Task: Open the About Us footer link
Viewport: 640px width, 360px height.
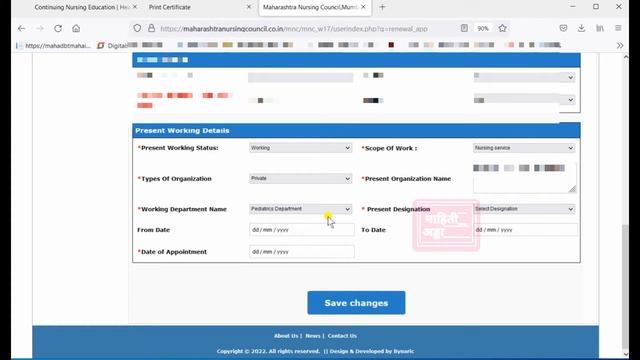Action: click(x=286, y=336)
